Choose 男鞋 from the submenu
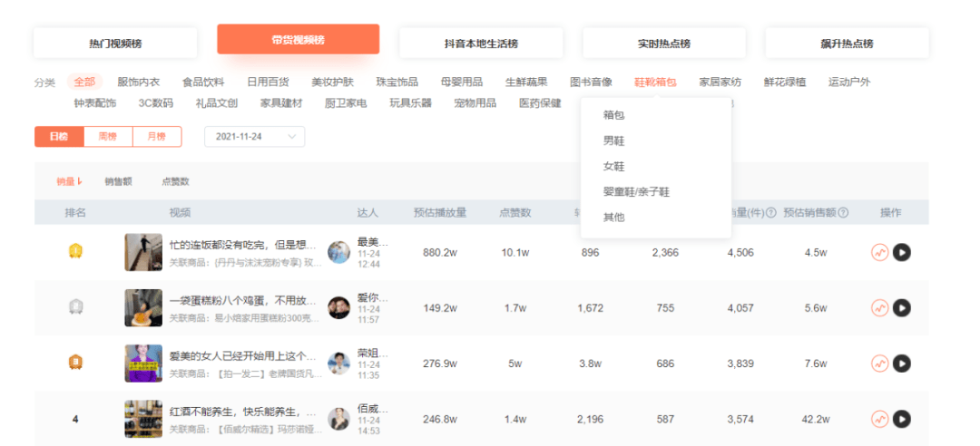This screenshot has height=446, width=980. coord(613,141)
